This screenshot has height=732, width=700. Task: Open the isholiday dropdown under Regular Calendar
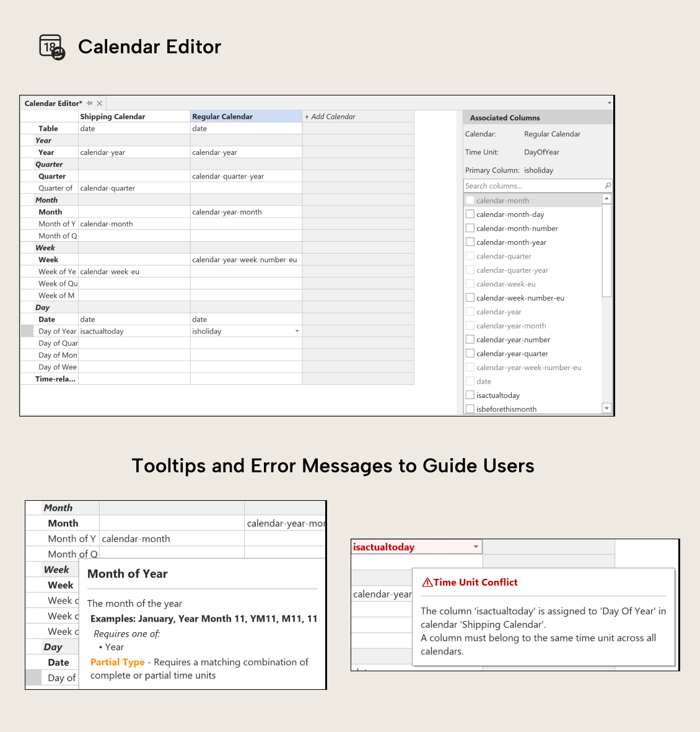coord(297,330)
